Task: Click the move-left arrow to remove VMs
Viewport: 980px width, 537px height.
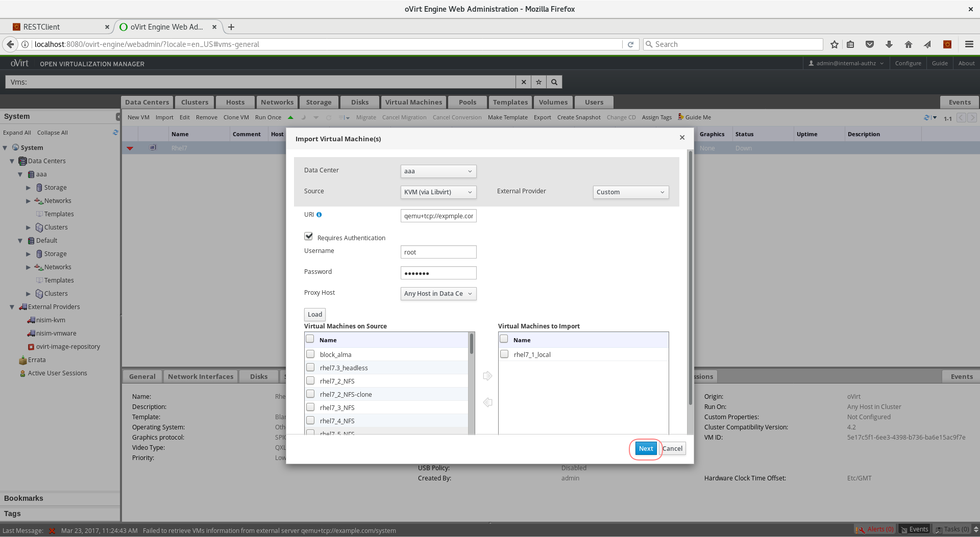Action: [x=487, y=402]
